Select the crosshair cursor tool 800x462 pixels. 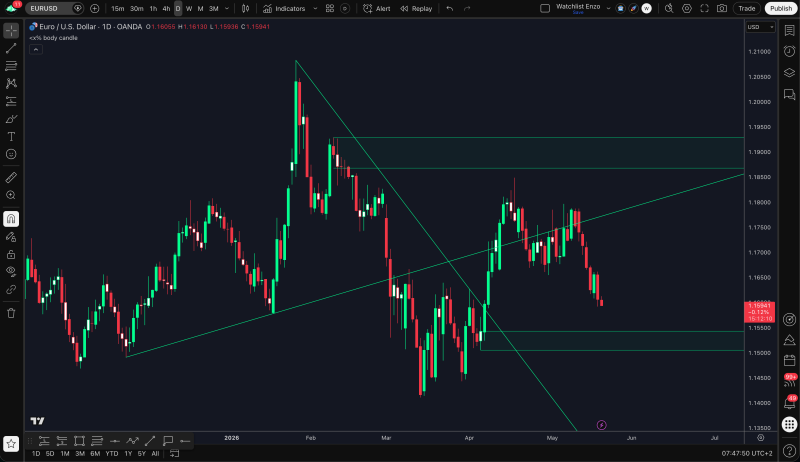coord(11,31)
